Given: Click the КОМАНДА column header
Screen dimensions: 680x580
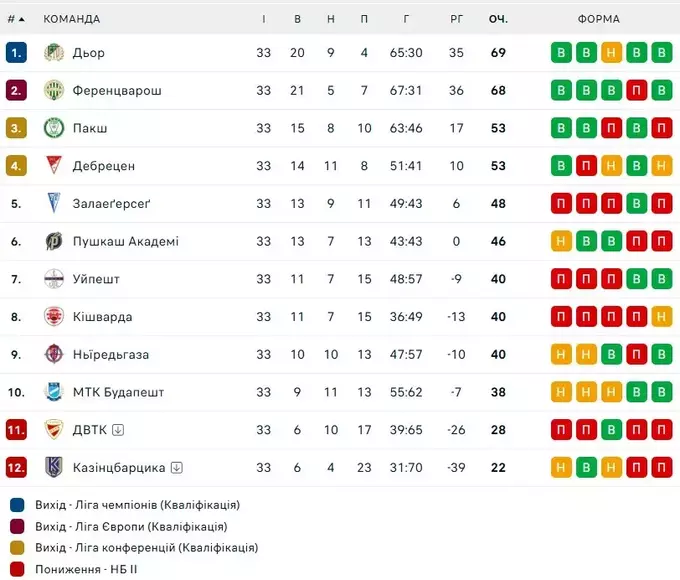Looking at the screenshot, I should 72,19.
